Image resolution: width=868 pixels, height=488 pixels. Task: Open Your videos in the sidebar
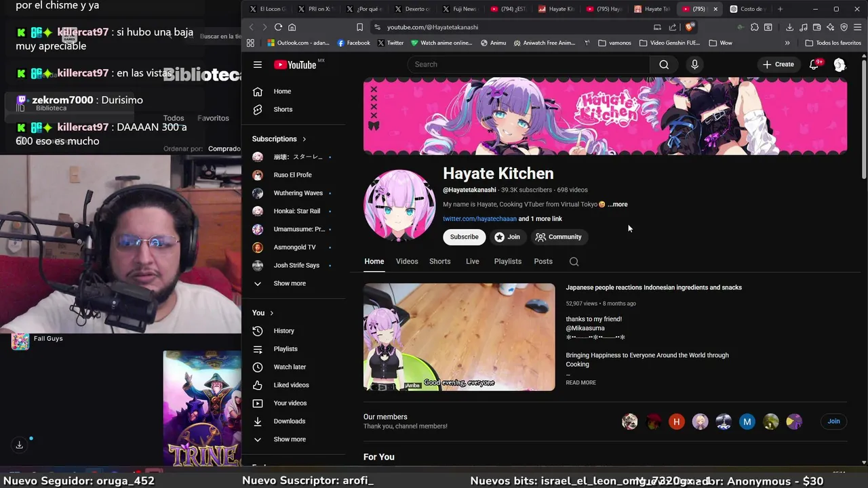point(290,403)
